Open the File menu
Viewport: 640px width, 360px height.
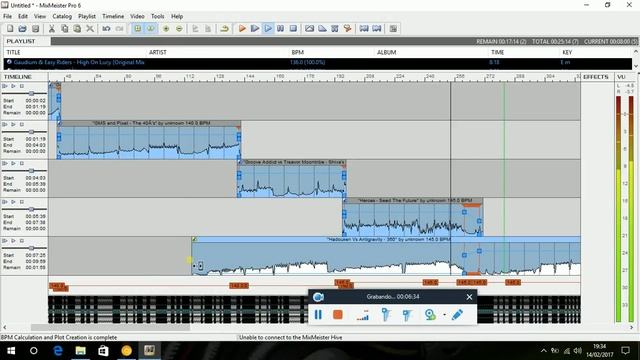tap(7, 16)
